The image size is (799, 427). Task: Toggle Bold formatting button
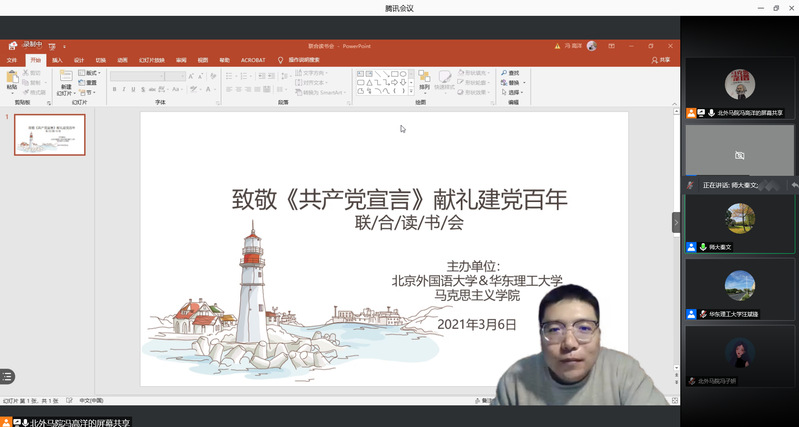[115, 90]
